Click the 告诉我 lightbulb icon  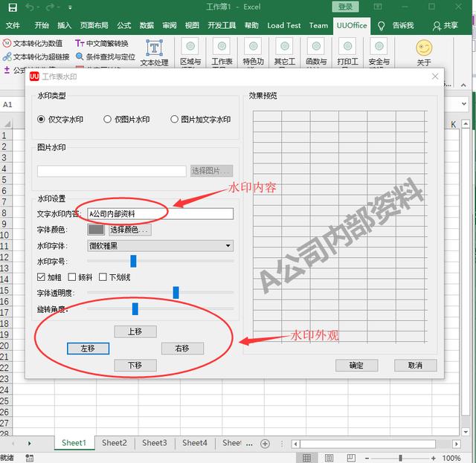click(382, 25)
